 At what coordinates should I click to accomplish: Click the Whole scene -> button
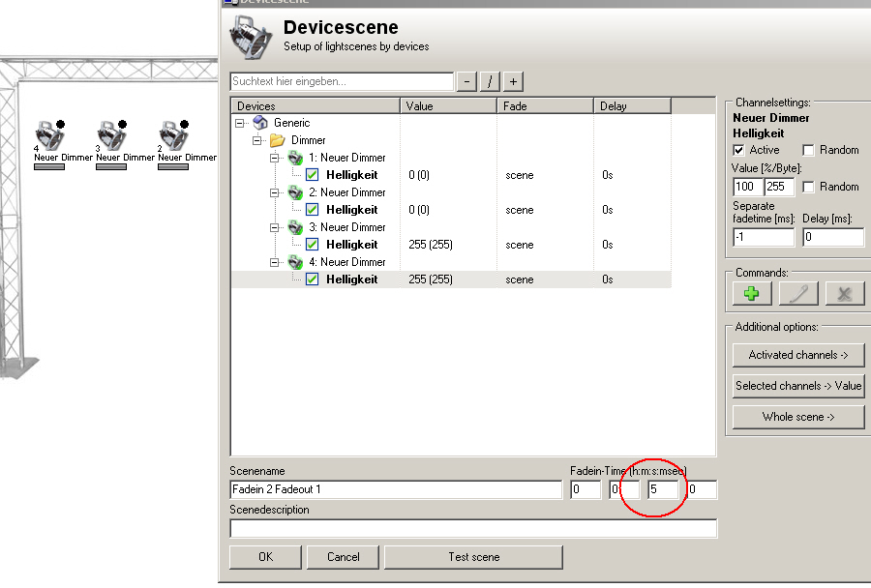(x=798, y=417)
